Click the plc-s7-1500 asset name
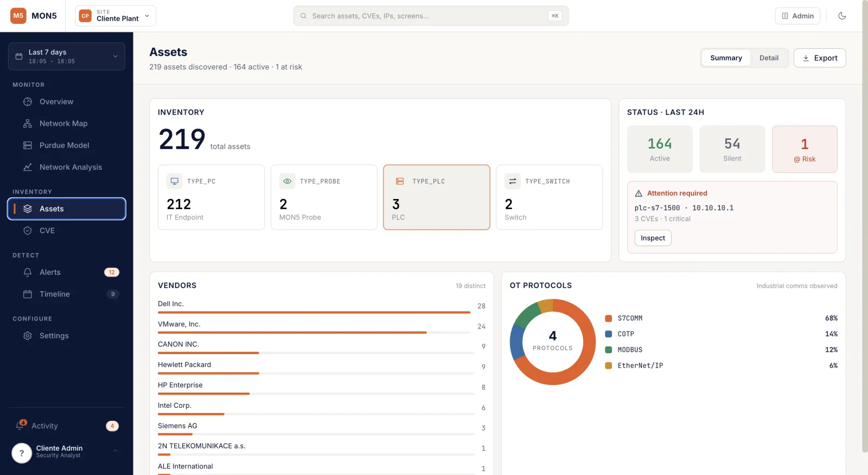The image size is (868, 475). [657, 208]
